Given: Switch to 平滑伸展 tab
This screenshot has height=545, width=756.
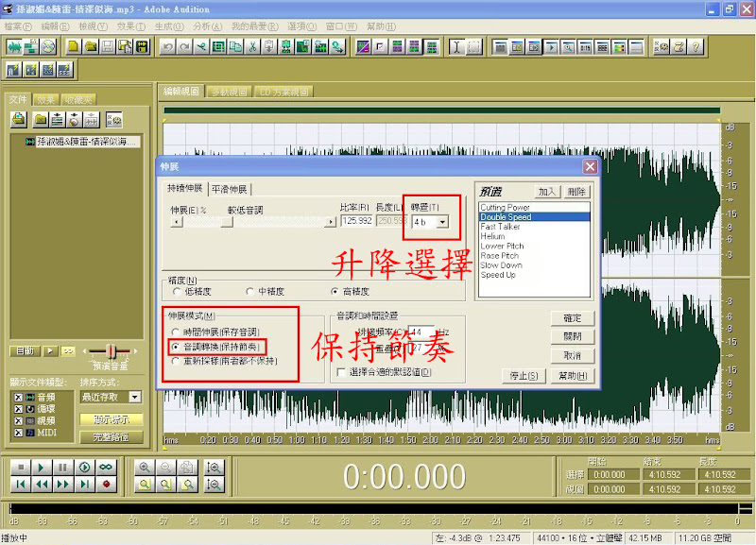Looking at the screenshot, I should 230,189.
